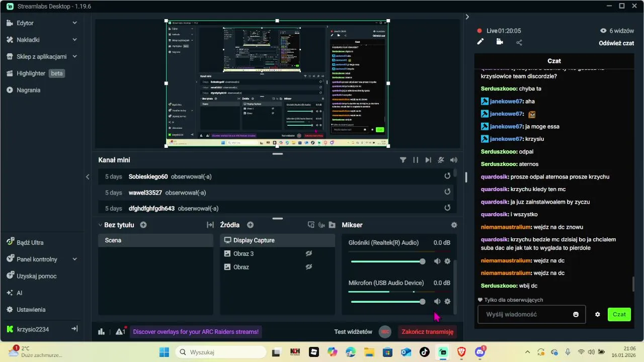Image resolution: width=644 pixels, height=362 pixels.
Task: Toggle the 6 widzów viewer count eye
Action: tap(603, 31)
